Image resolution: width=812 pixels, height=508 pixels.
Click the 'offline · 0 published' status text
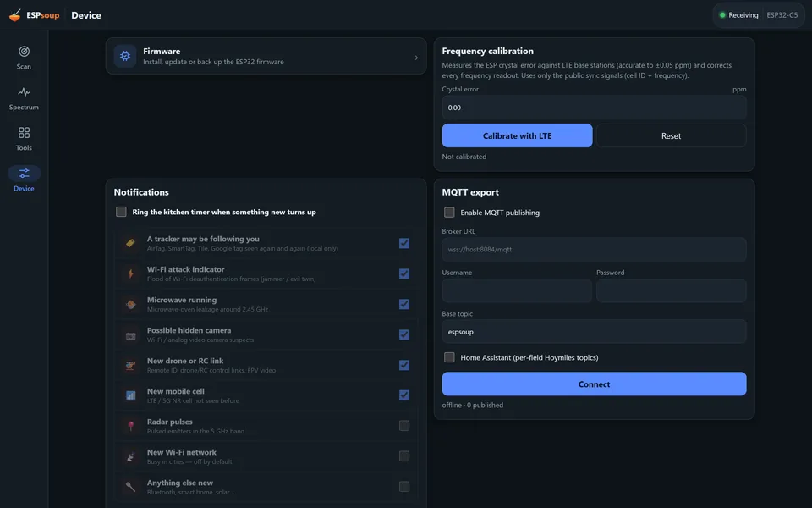tap(472, 405)
